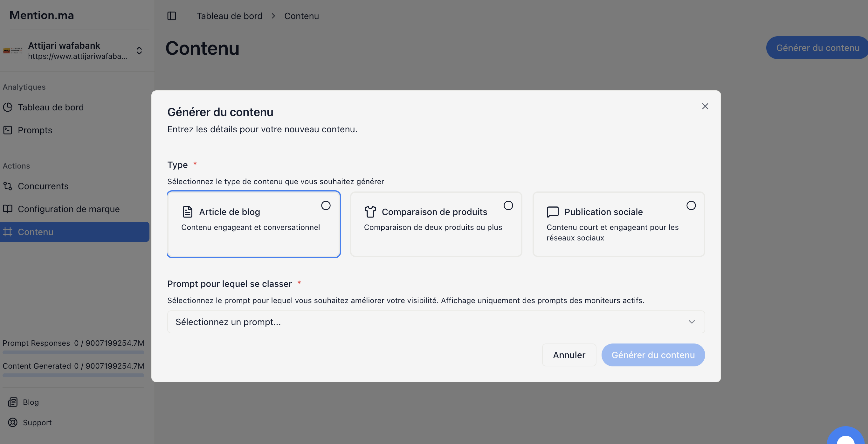Click the breadcrumb chevron separator
This screenshot has width=868, height=444.
[273, 16]
